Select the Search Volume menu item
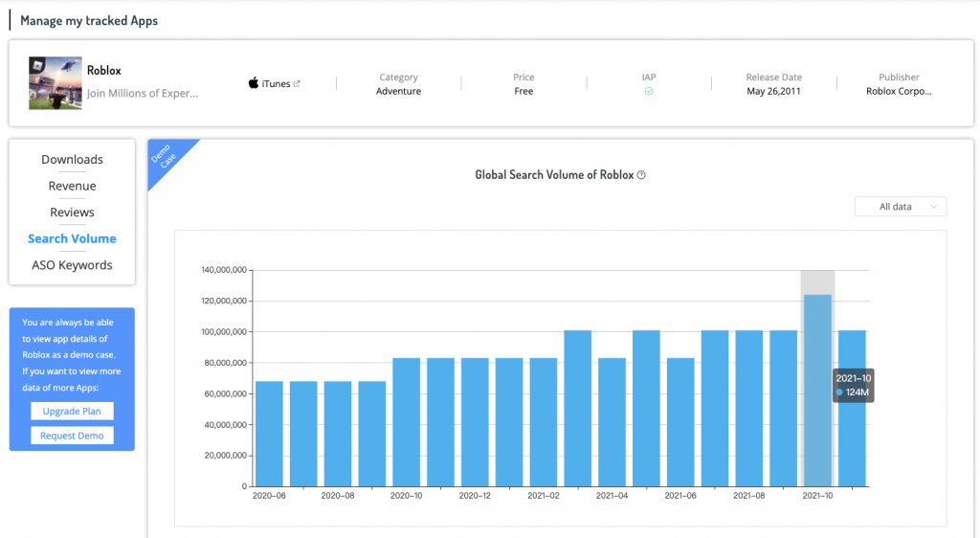 click(72, 239)
